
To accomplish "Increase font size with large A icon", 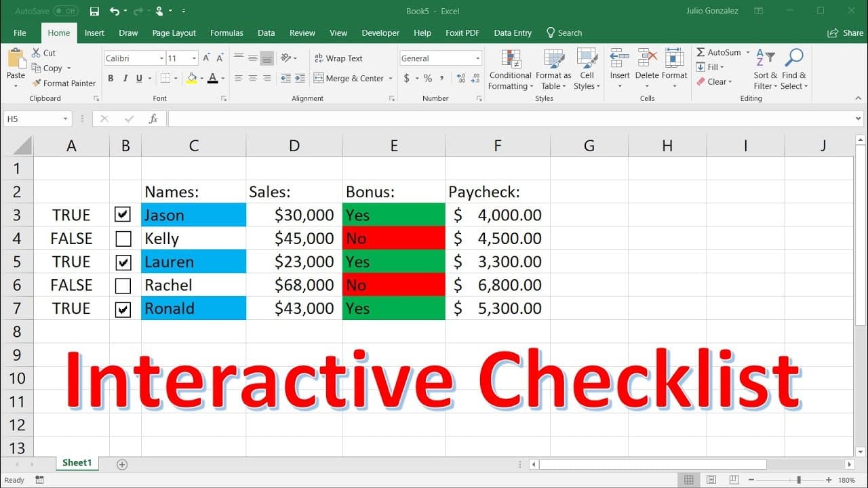I will coord(207,58).
